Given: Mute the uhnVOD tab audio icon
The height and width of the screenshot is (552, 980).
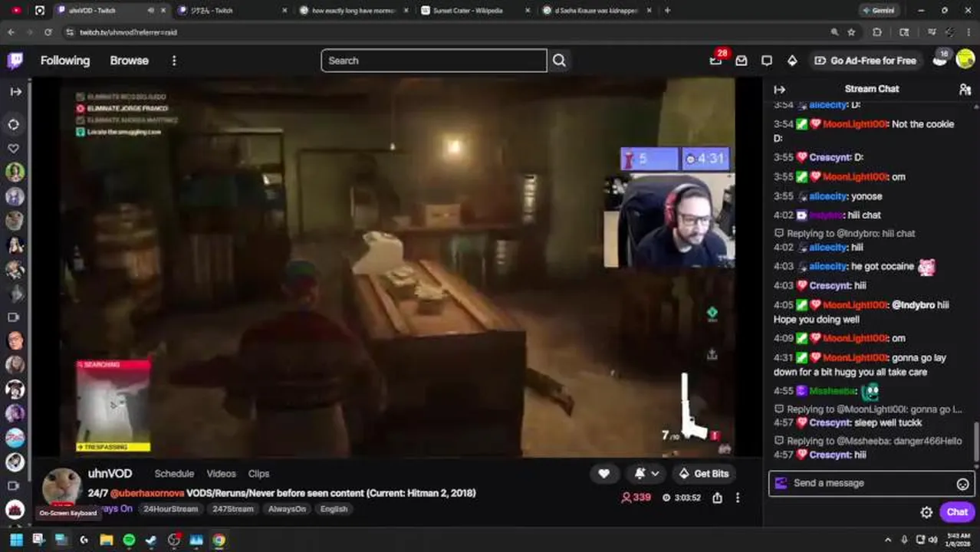Looking at the screenshot, I should (x=150, y=11).
